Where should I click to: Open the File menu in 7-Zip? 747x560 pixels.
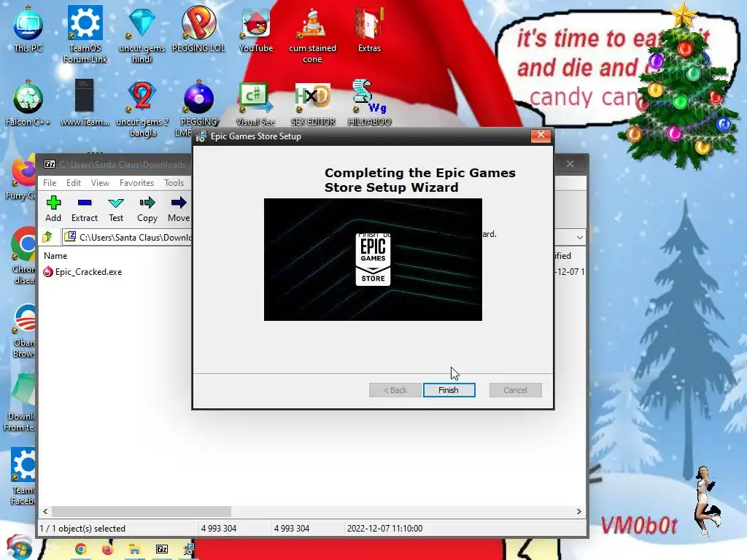click(50, 183)
